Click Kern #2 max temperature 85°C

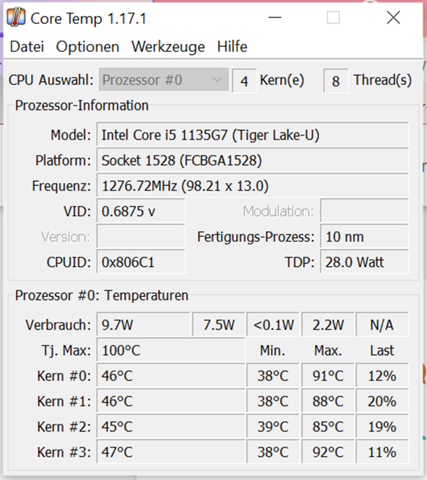click(328, 426)
